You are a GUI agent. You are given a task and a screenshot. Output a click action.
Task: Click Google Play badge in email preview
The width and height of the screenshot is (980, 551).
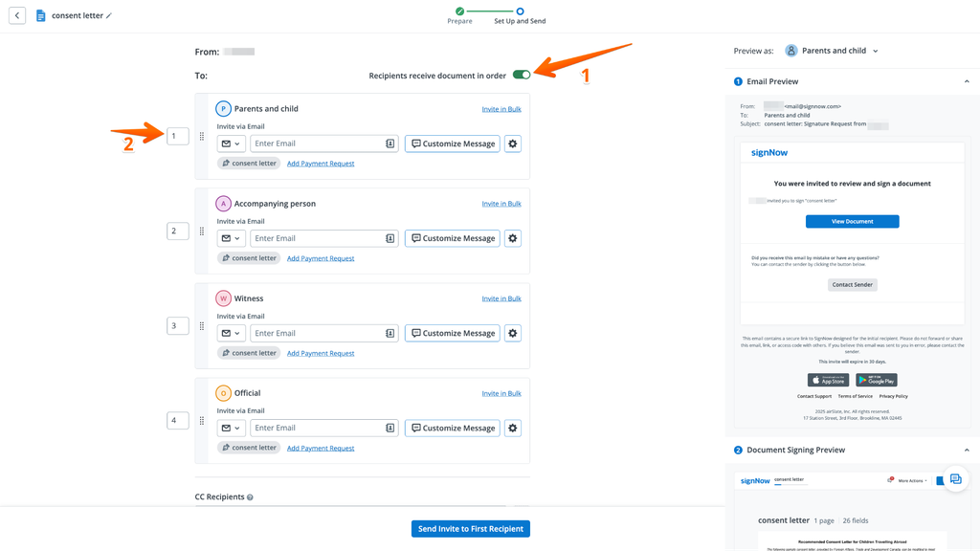coord(877,381)
